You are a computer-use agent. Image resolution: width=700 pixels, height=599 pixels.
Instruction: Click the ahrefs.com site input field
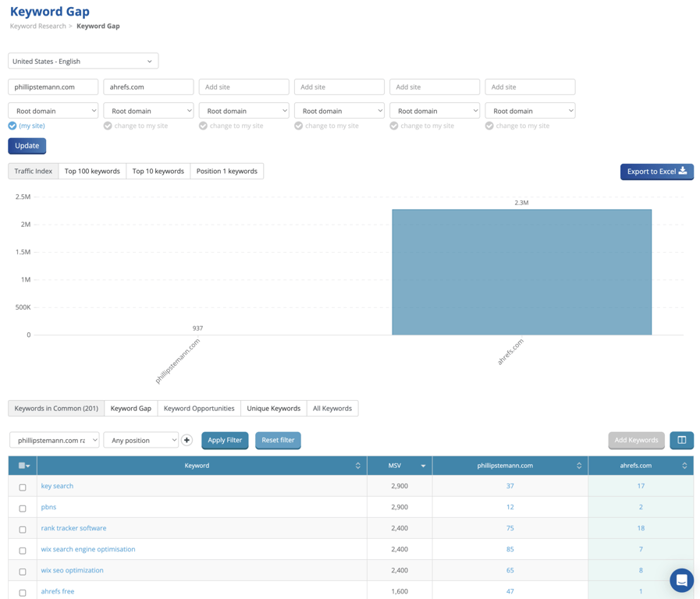click(x=148, y=87)
